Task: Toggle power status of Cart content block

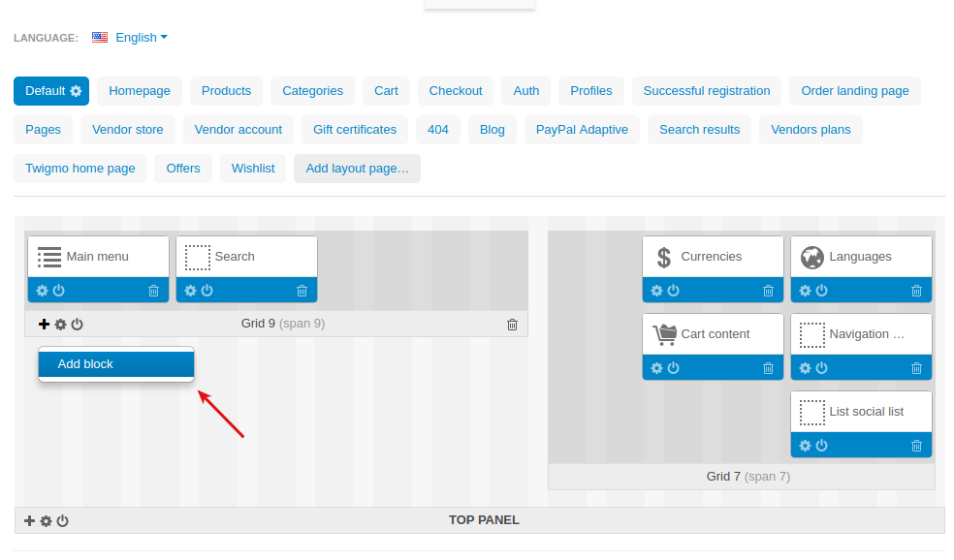Action: [673, 368]
